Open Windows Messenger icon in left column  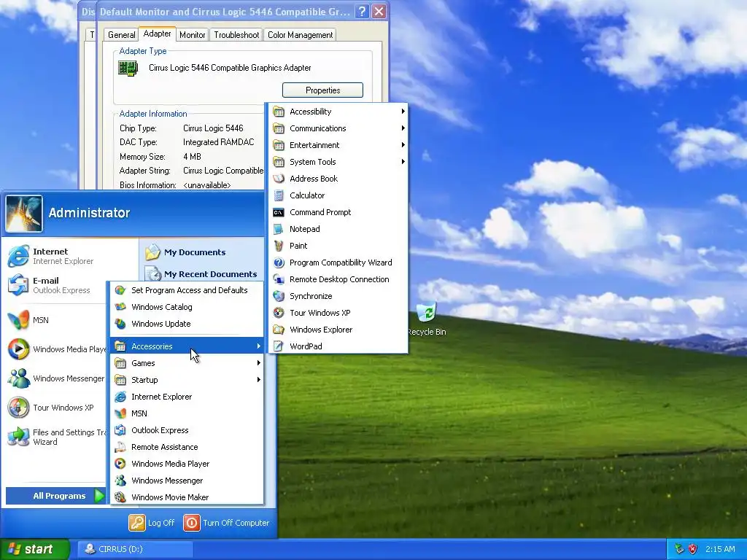click(18, 378)
